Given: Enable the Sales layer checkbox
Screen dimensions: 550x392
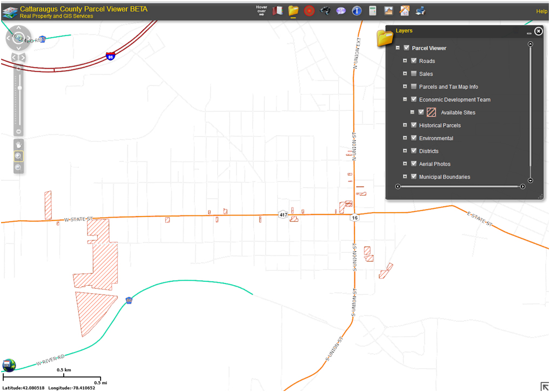Looking at the screenshot, I should (414, 74).
